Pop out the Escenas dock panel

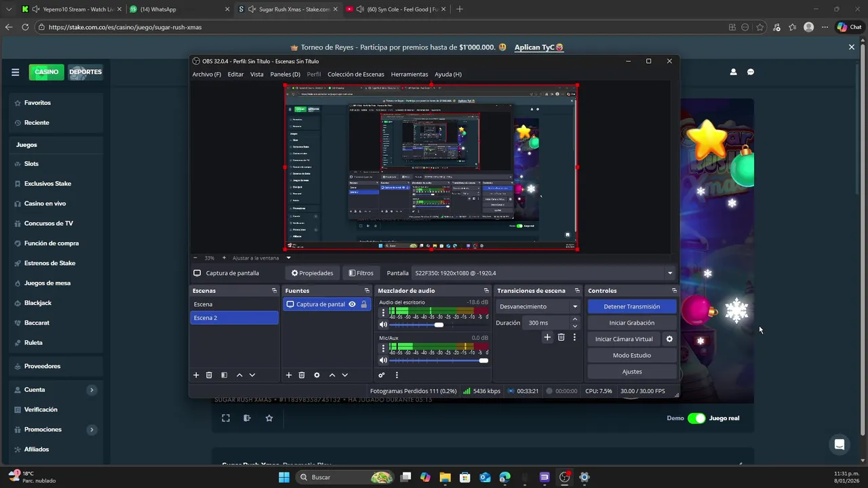pyautogui.click(x=274, y=291)
